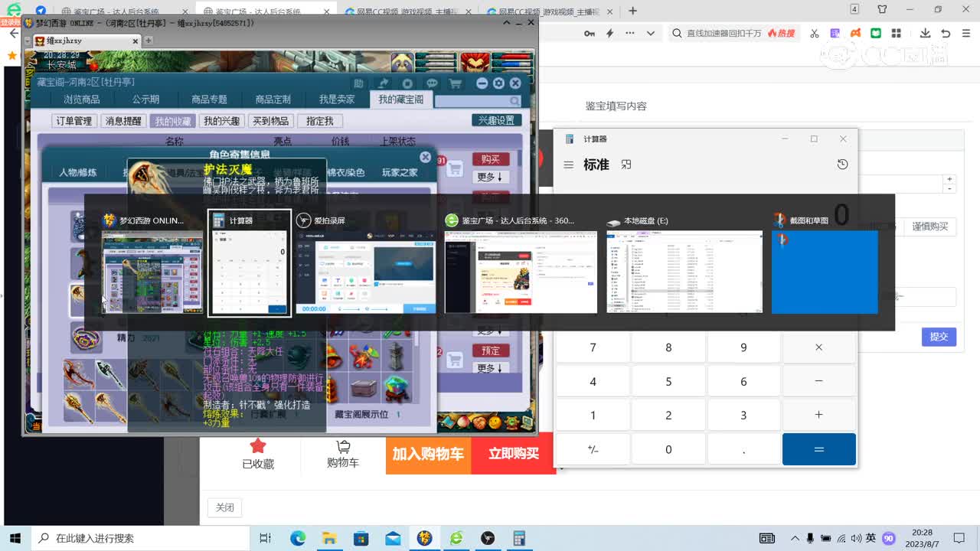
Task: Expand the first 更多 dropdown
Action: pos(490,177)
